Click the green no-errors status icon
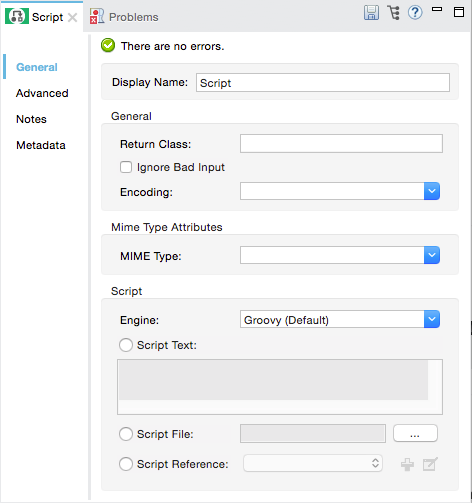472x503 pixels. pyautogui.click(x=108, y=46)
